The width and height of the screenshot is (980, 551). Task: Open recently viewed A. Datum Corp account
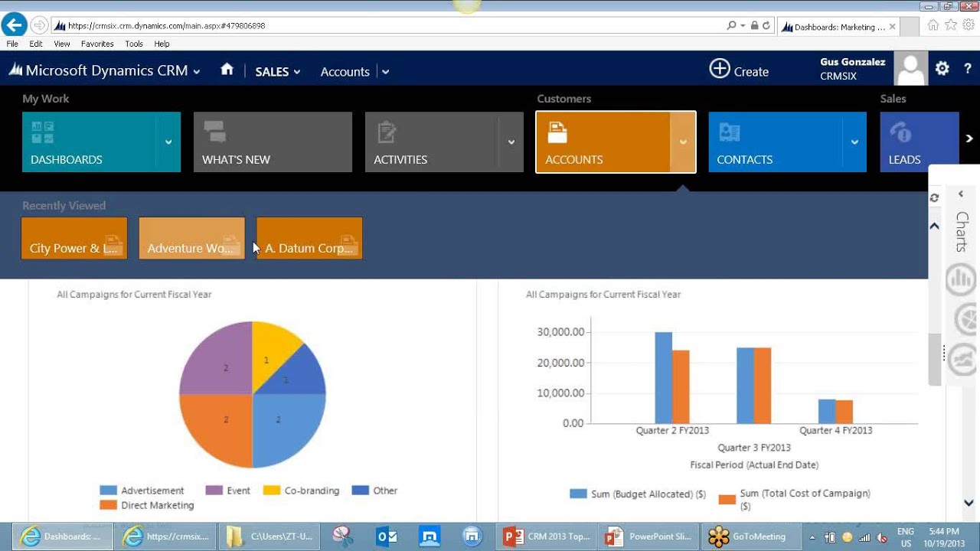coord(309,238)
